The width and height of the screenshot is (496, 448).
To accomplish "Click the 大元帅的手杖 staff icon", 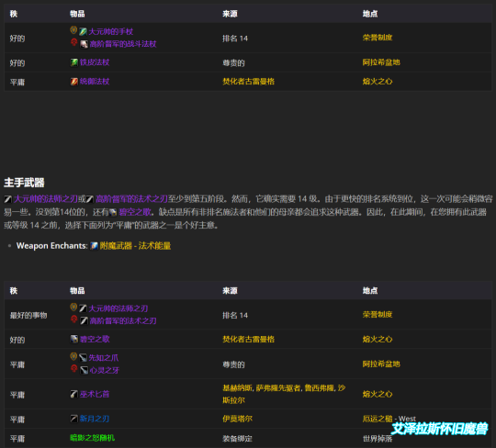I will coord(83,31).
